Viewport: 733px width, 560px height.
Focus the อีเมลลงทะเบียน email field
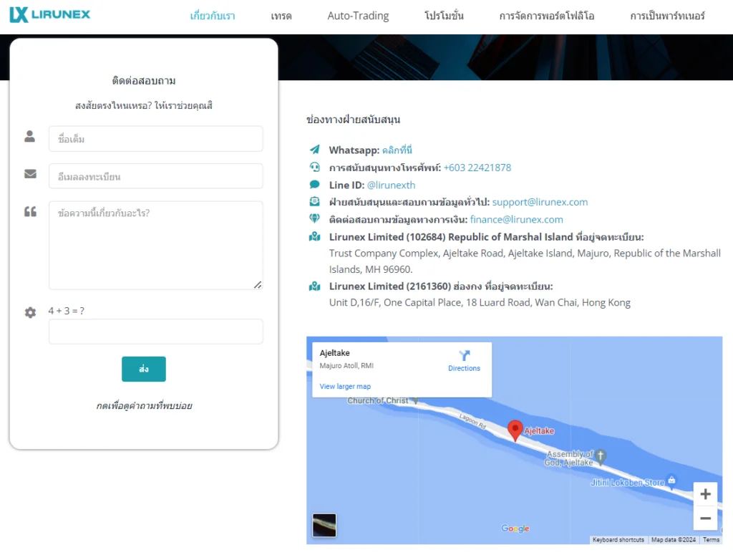tap(155, 176)
